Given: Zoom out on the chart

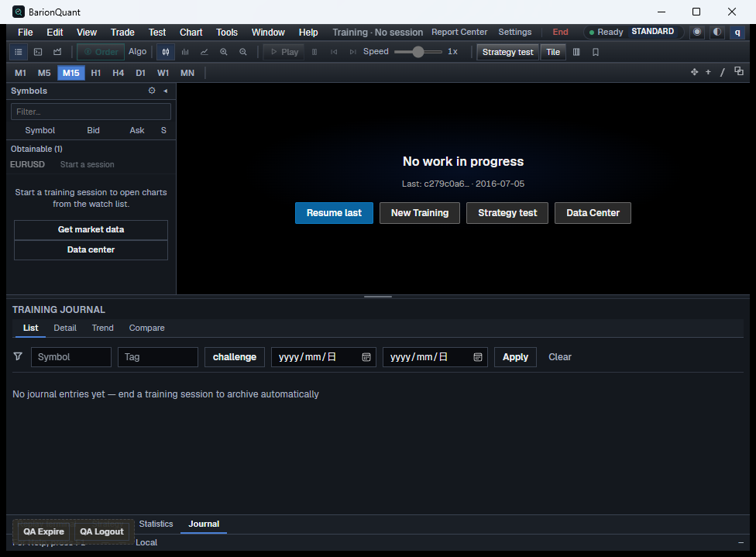Looking at the screenshot, I should [243, 52].
